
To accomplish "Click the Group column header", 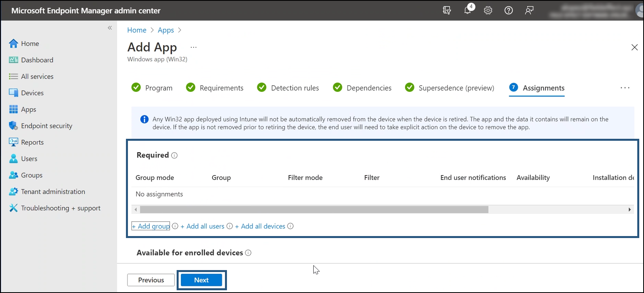I will tap(221, 178).
